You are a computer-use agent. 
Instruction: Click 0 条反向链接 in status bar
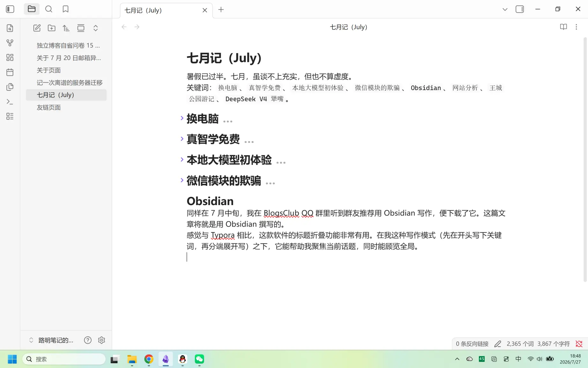coord(472,344)
